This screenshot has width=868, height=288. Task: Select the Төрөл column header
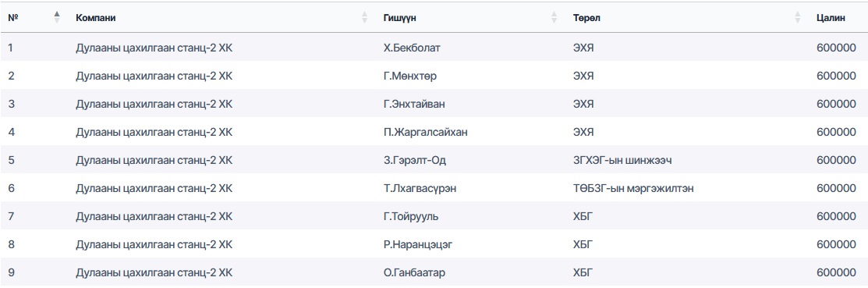click(x=586, y=18)
